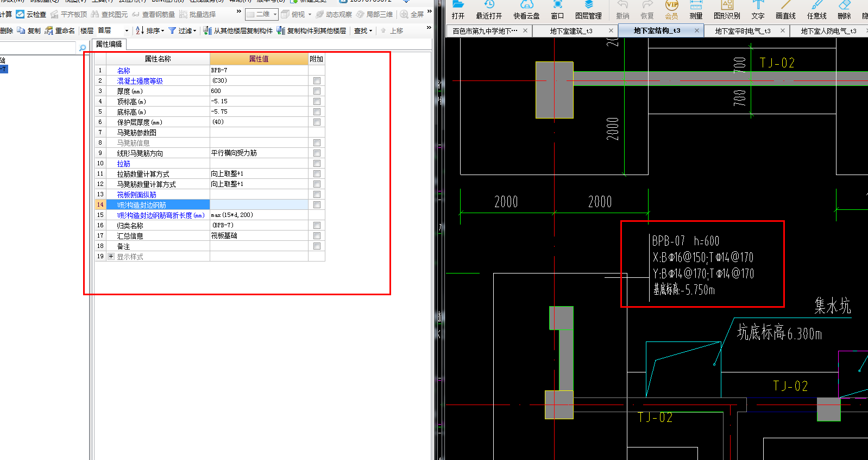Rename component with 重命名
The width and height of the screenshot is (868, 460).
60,30
